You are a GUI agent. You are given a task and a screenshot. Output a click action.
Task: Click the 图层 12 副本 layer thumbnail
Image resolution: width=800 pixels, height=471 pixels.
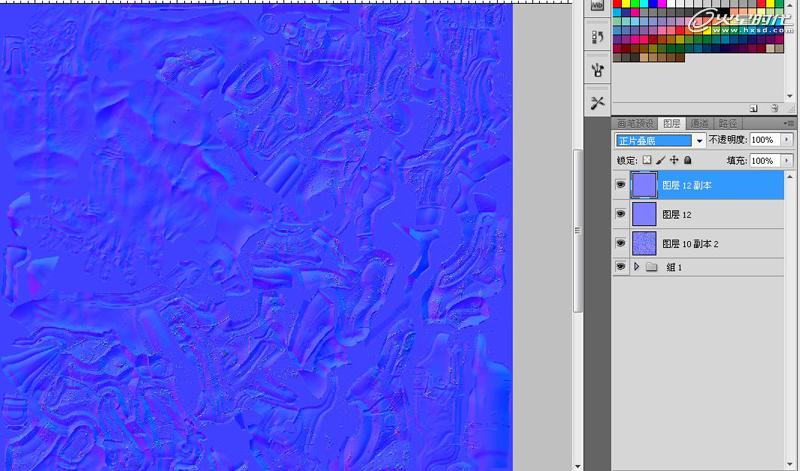[x=644, y=185]
